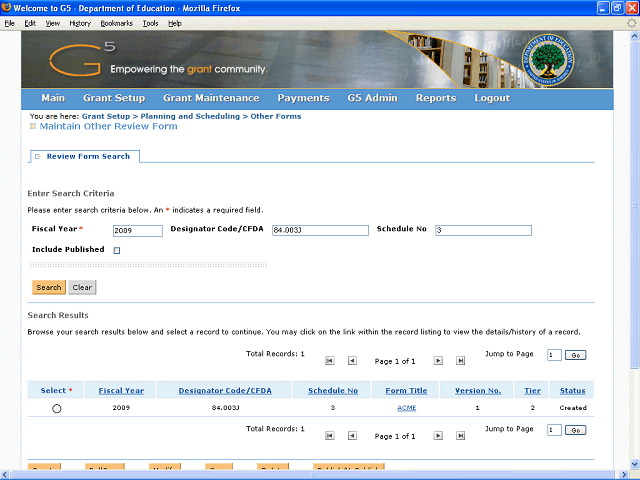Sort by Fiscal Year column header

[x=121, y=391]
